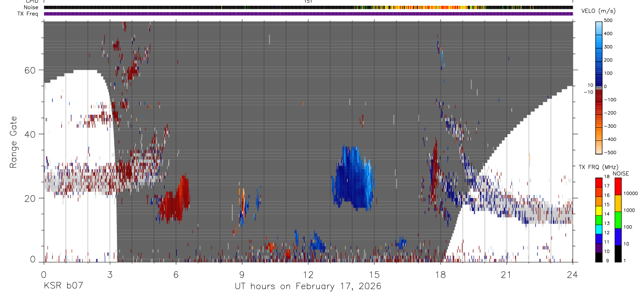The width and height of the screenshot is (644, 297).
Task: Click the purple TX Freq strip above the plot
Action: [x=308, y=14]
